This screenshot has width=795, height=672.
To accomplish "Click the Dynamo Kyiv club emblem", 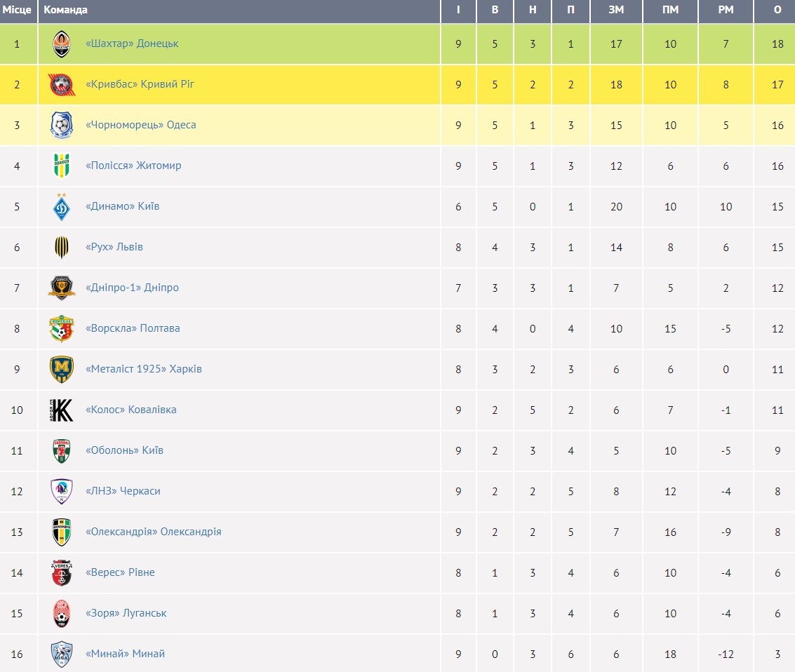I will (x=61, y=207).
